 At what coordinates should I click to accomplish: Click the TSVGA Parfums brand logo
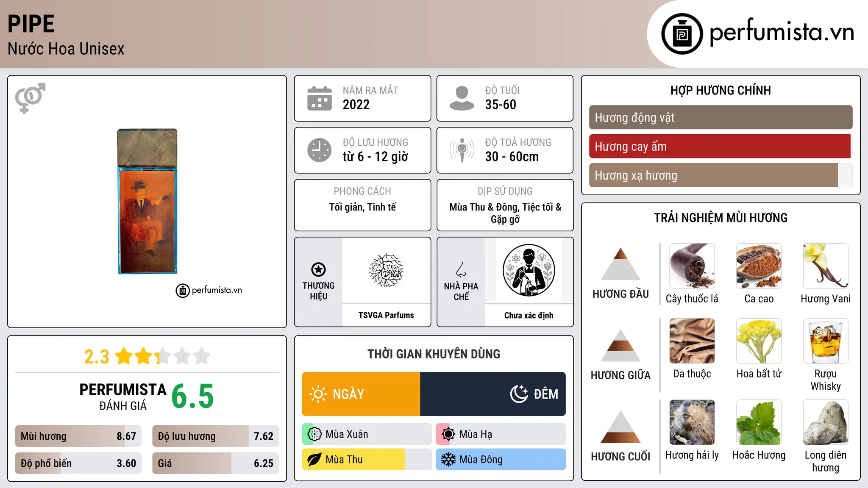pyautogui.click(x=386, y=270)
